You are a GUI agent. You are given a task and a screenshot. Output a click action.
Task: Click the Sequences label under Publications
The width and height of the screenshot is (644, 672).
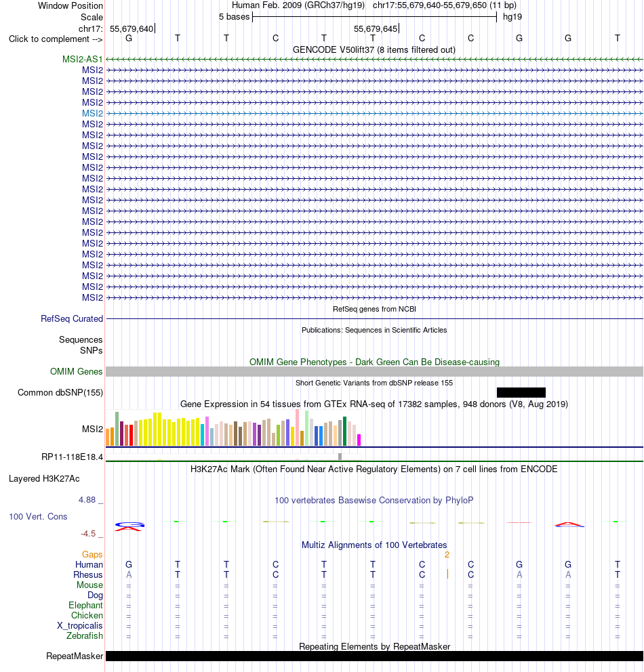point(81,339)
